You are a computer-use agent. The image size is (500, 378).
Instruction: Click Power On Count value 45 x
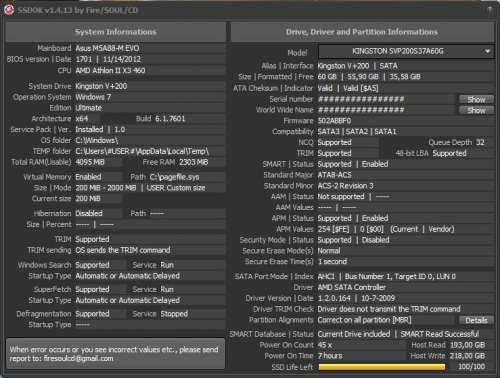pyautogui.click(x=325, y=345)
